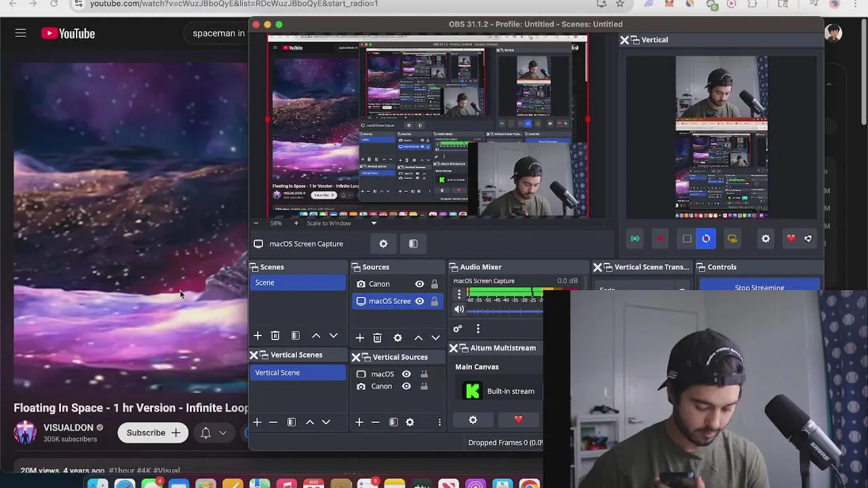Open VISUALDON channel name link
Screen dimensions: 868x488
pyautogui.click(x=68, y=428)
